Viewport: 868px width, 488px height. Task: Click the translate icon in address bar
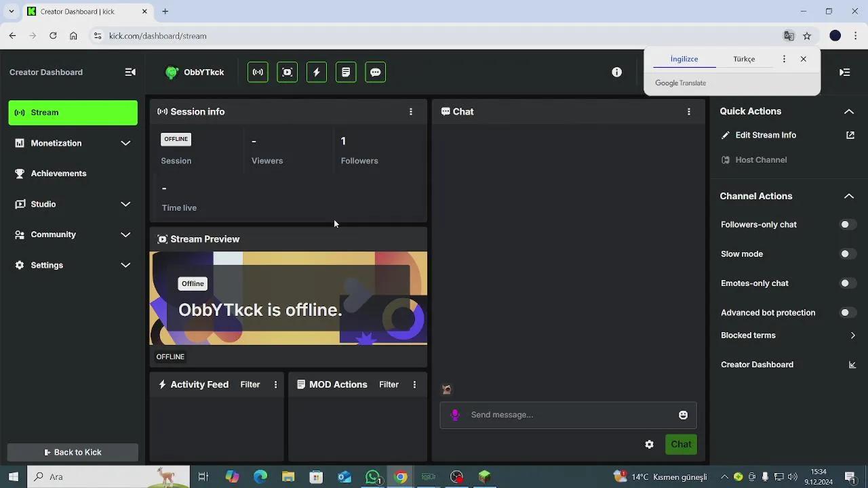[x=789, y=36]
